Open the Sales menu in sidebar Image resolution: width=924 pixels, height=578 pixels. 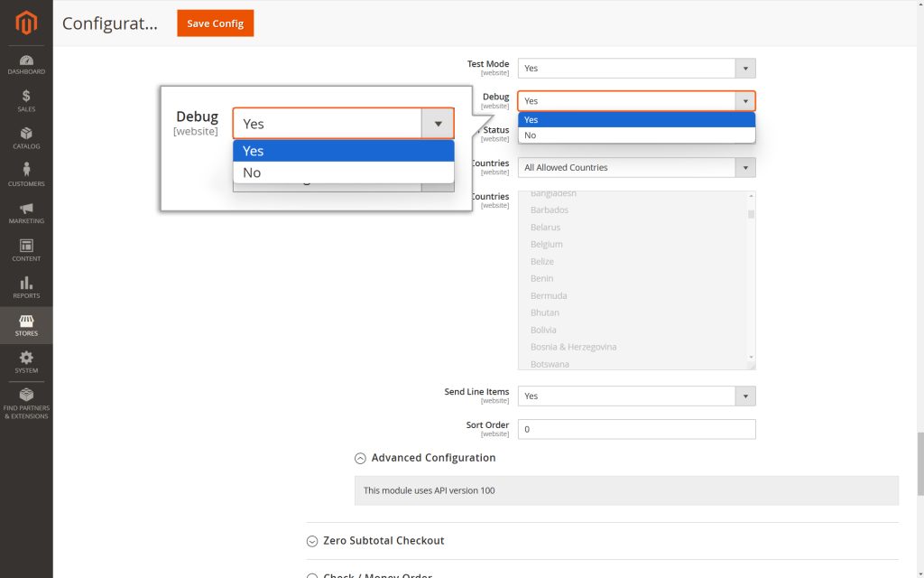26,101
